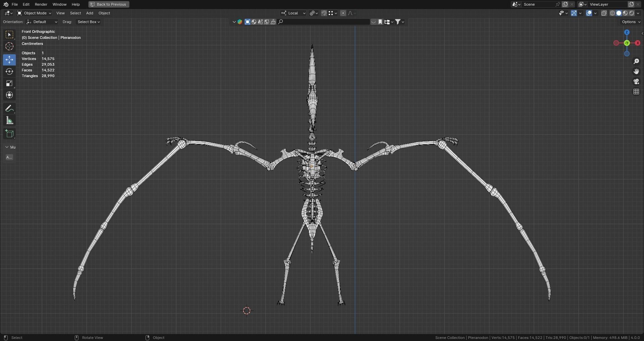Open the Options dropdown
Viewport: 644px width, 341px height.
(631, 22)
